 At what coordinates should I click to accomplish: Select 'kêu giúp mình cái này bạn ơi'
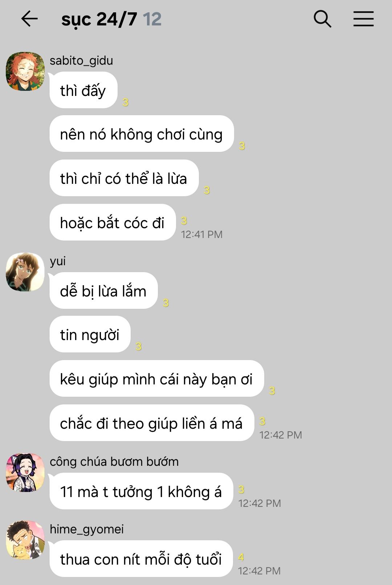pos(157,379)
